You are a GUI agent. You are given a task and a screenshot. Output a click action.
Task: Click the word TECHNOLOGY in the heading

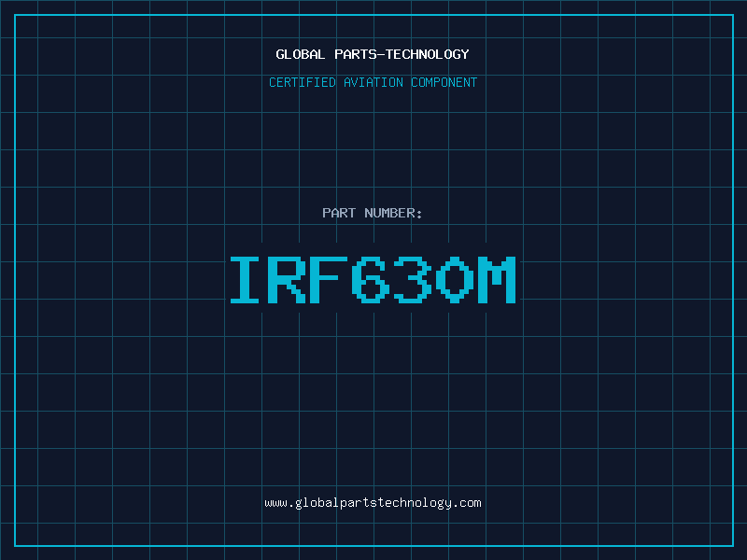coord(430,54)
